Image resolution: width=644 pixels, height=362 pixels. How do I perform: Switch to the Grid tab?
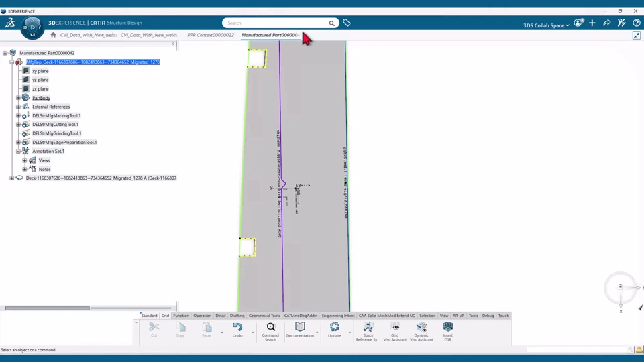pos(165,316)
